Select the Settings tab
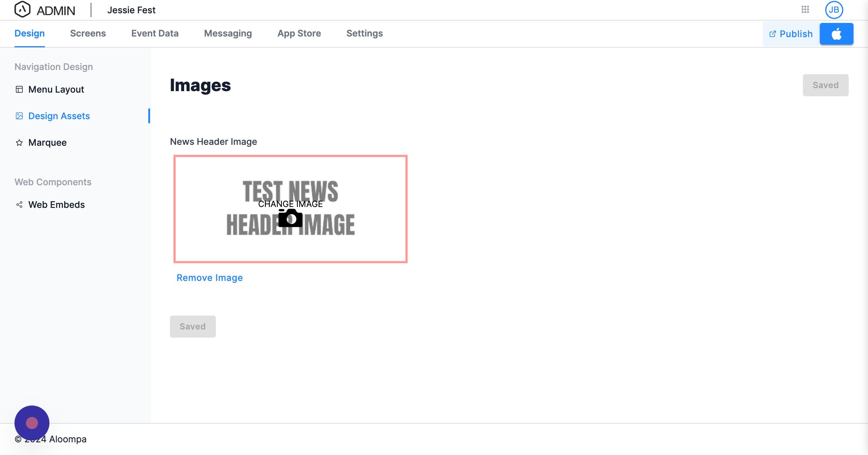 coord(364,33)
